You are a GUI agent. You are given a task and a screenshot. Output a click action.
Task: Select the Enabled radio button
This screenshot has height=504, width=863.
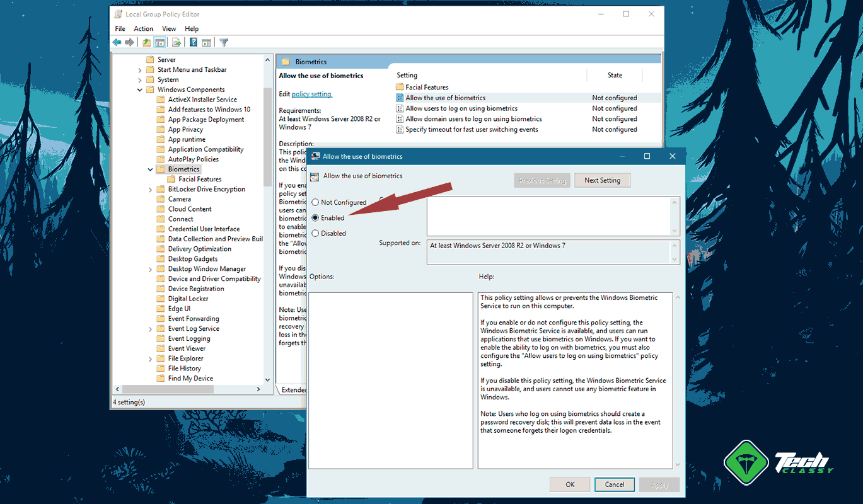[315, 217]
